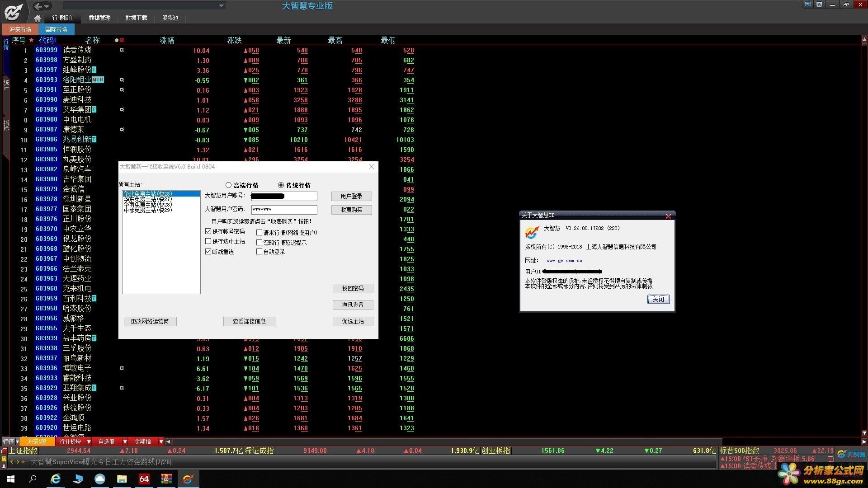Click the 优选主站 button
This screenshot has width=868, height=488.
[353, 321]
